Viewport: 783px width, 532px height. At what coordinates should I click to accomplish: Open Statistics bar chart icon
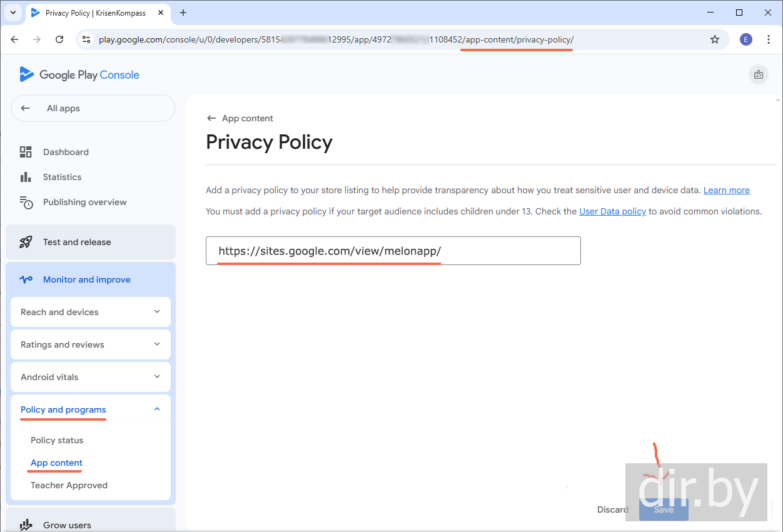pyautogui.click(x=26, y=177)
